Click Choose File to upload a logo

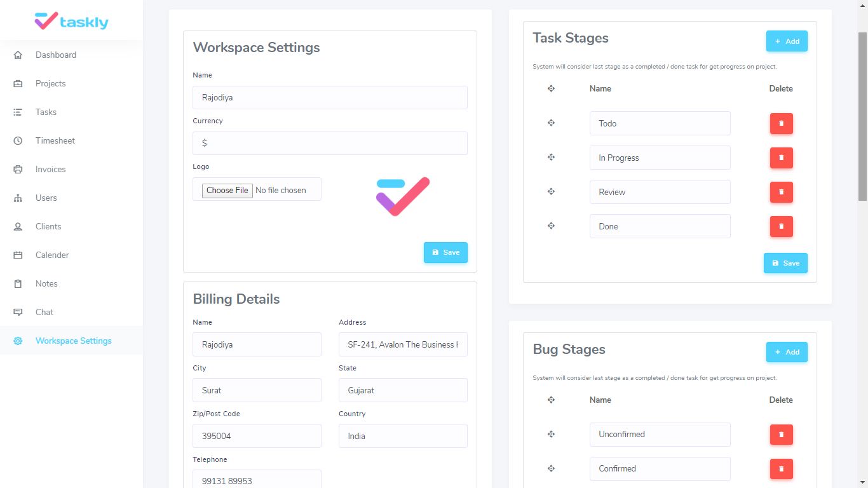point(227,190)
